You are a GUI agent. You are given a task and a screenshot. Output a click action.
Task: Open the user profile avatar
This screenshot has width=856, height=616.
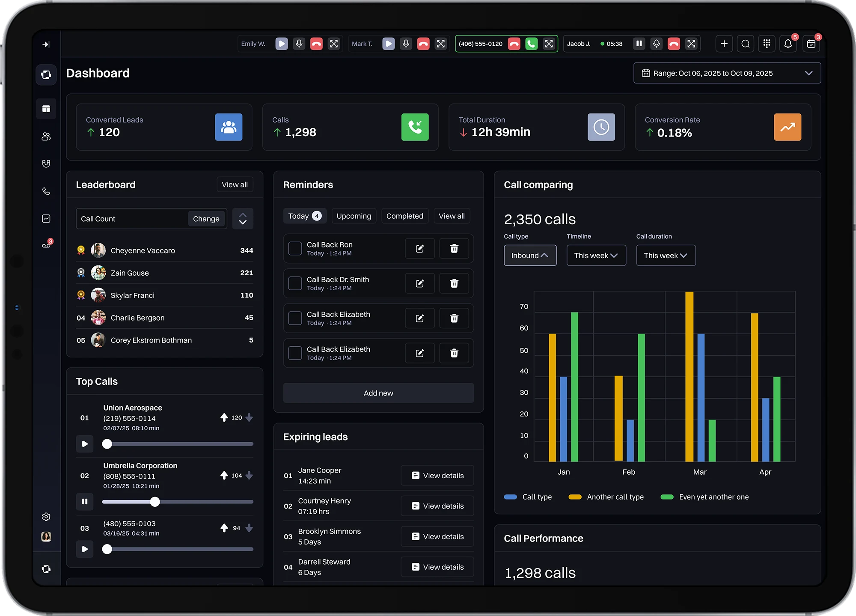click(x=46, y=536)
